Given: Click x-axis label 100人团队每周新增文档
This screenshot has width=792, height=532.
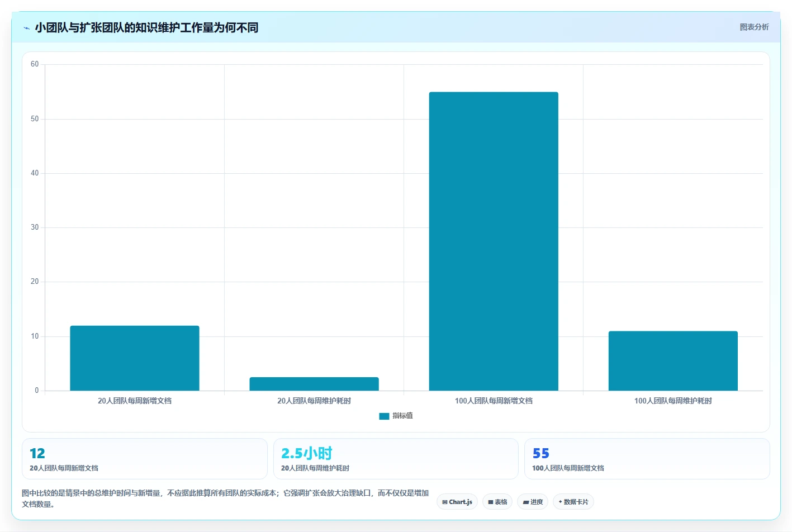Looking at the screenshot, I should pos(494,401).
